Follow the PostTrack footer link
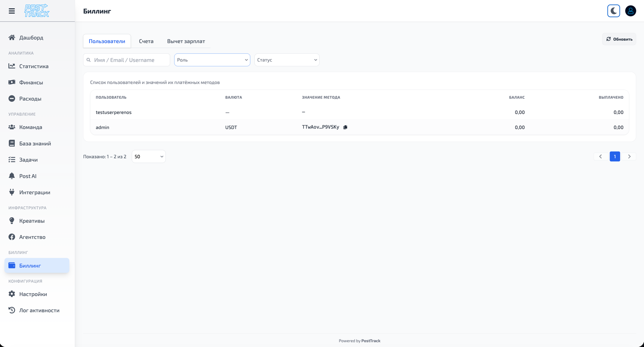 371,341
